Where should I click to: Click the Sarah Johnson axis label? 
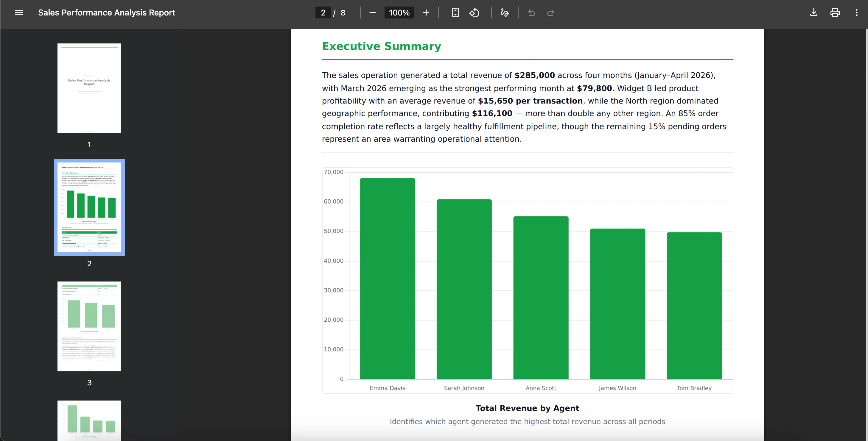click(464, 388)
